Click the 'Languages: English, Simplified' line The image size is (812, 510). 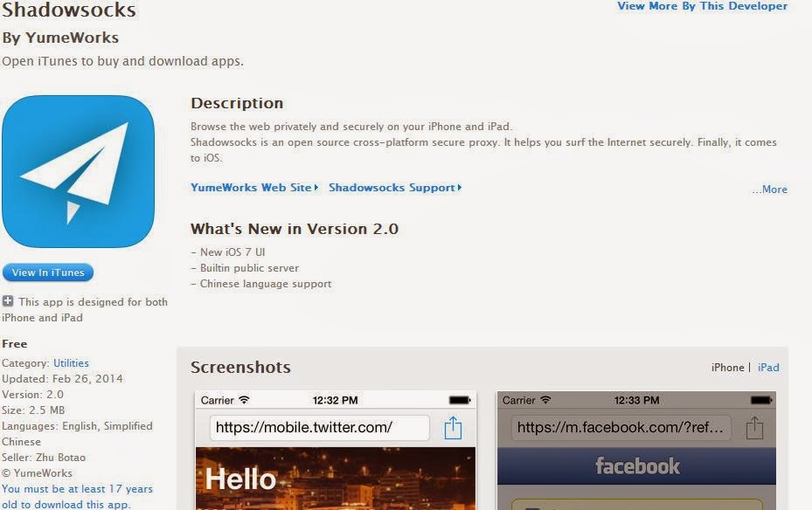[77, 426]
